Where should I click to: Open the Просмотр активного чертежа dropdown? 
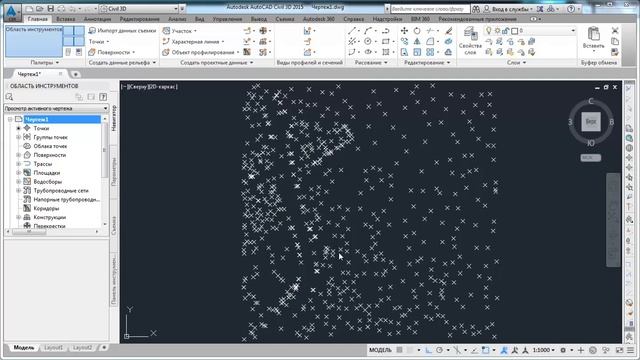pos(56,109)
